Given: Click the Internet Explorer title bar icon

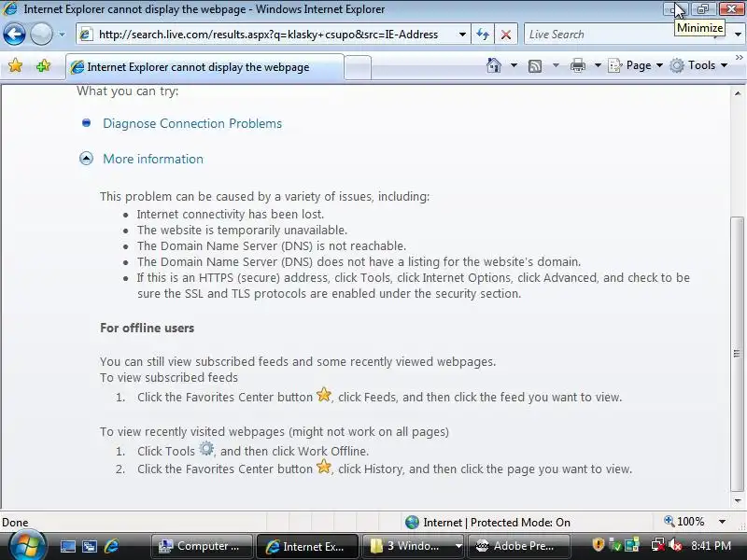Looking at the screenshot, I should pos(10,9).
